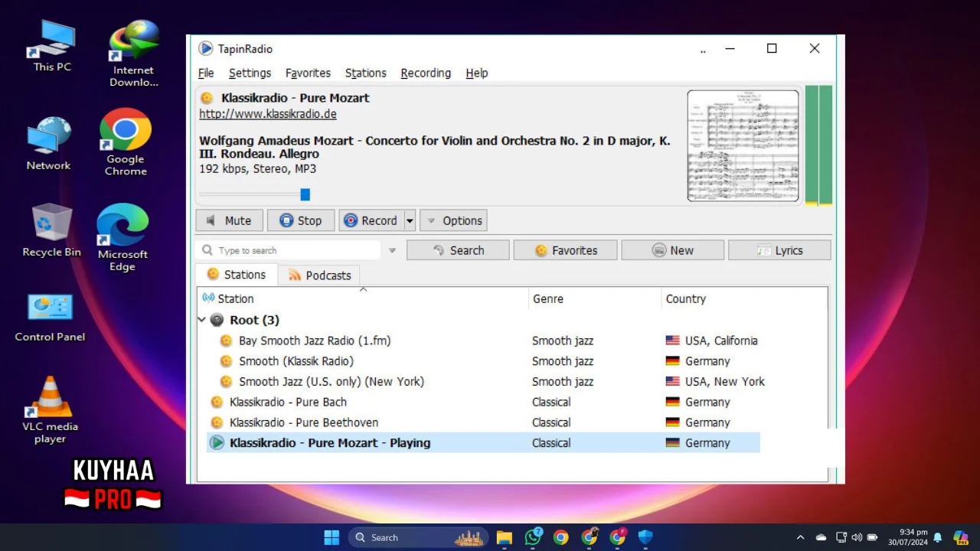The width and height of the screenshot is (980, 551).
Task: Open the Favorites menu
Action: pos(308,73)
